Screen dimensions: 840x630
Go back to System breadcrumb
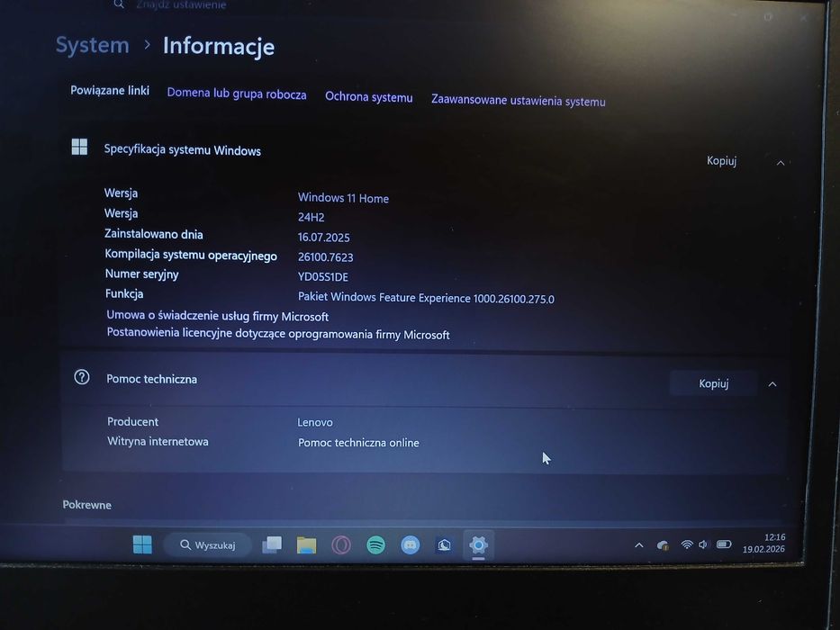93,45
